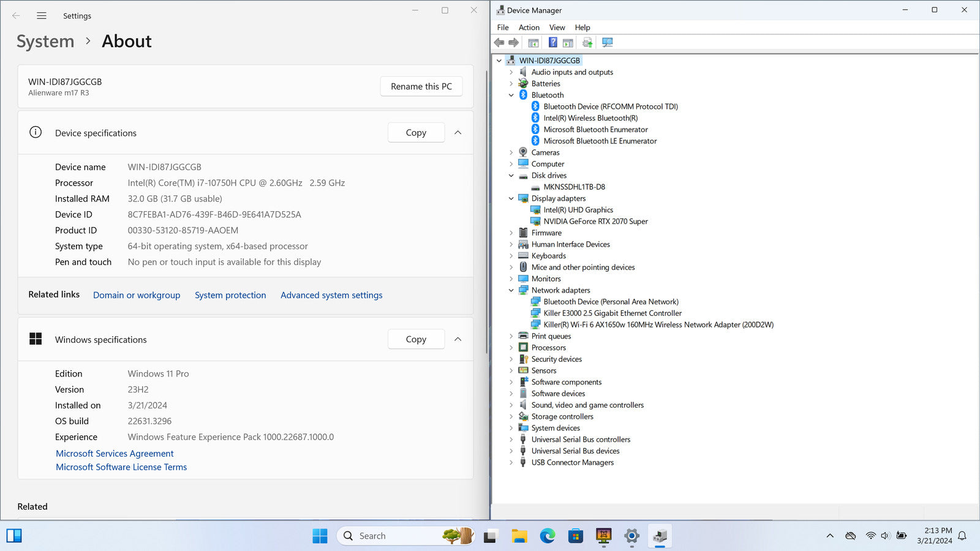The width and height of the screenshot is (980, 551).
Task: Open Microsoft Services Agreement link
Action: 115,454
